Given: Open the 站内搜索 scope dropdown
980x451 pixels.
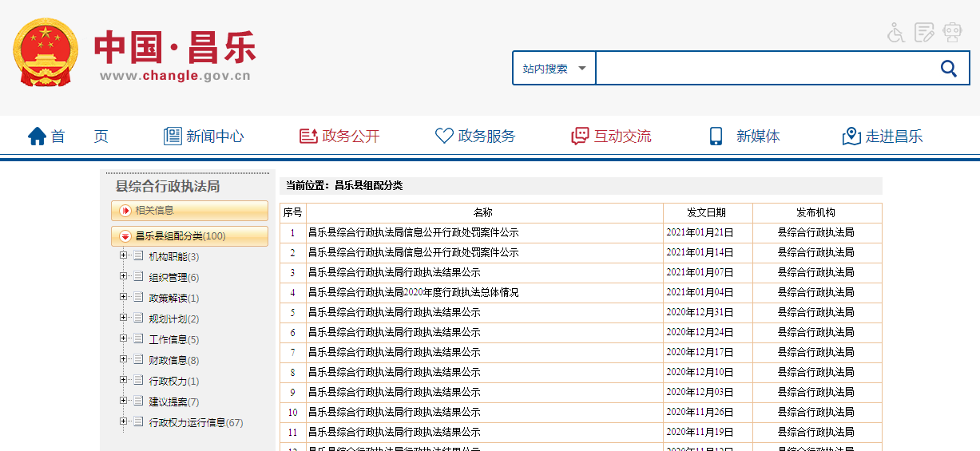Looking at the screenshot, I should pos(554,69).
